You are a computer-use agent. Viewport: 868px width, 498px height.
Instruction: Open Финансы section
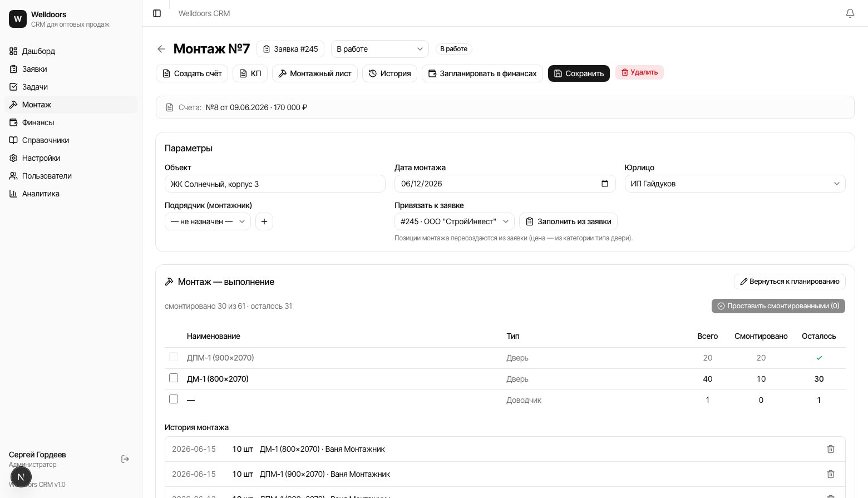click(x=71, y=122)
